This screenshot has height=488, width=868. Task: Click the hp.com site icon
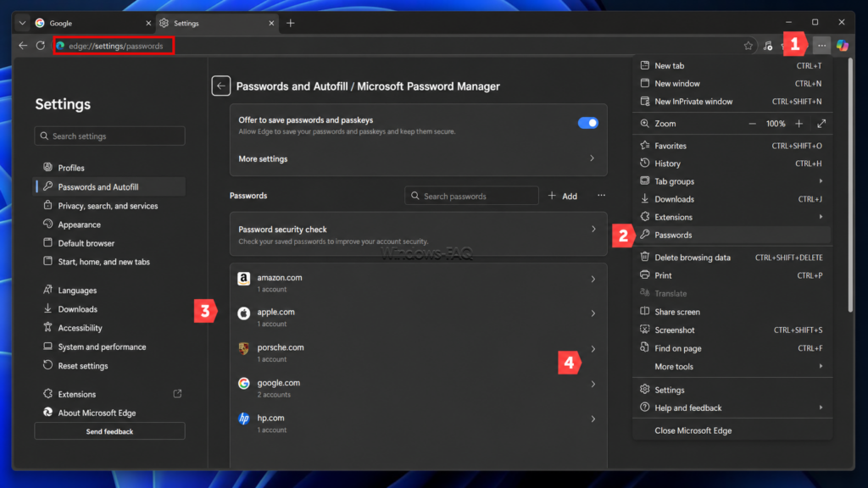(x=243, y=419)
